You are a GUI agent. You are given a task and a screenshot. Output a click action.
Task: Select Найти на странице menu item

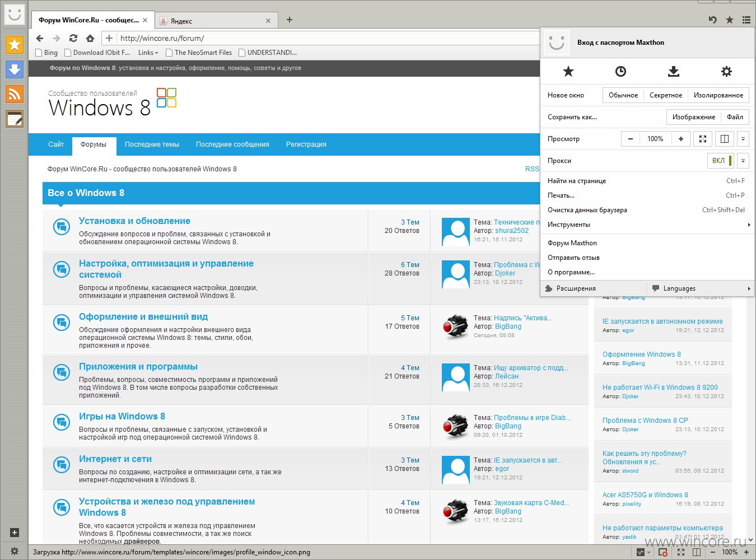(x=647, y=181)
